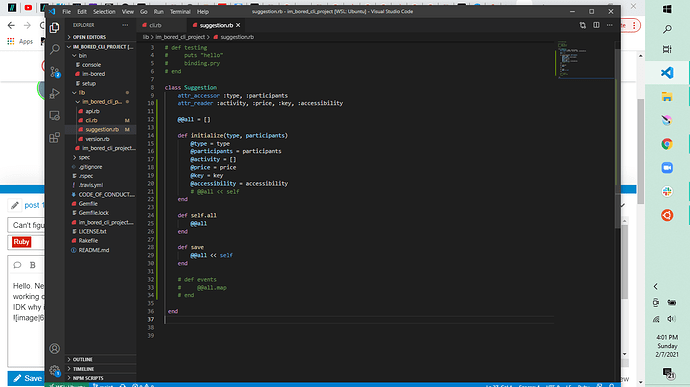Switch to the cli.rb tab
The height and width of the screenshot is (387, 690).
[161, 25]
